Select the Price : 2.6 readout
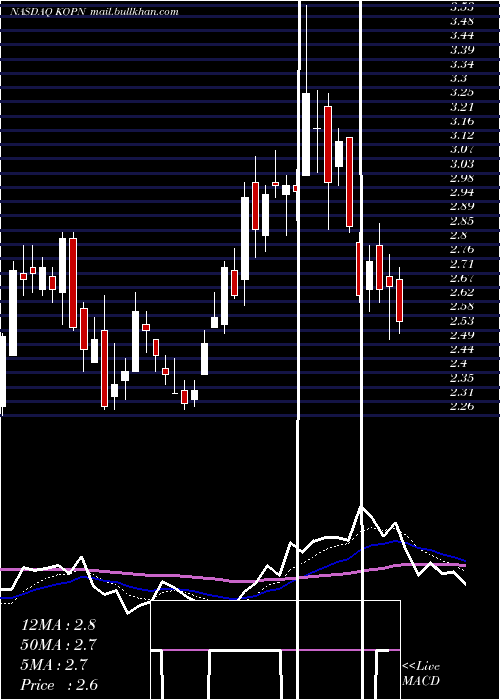Image resolution: width=500 pixels, height=700 pixels. [x=59, y=685]
